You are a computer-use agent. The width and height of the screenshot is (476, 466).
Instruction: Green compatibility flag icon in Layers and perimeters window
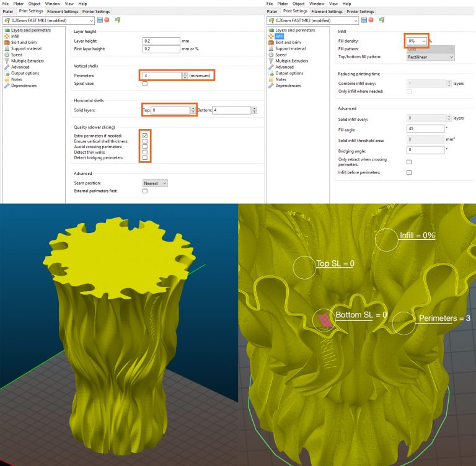point(118,20)
